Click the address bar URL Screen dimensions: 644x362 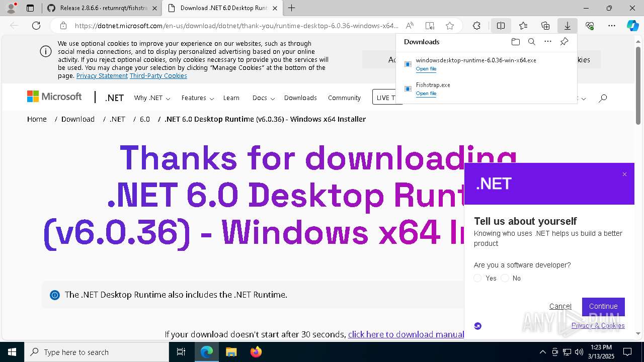coord(236,26)
